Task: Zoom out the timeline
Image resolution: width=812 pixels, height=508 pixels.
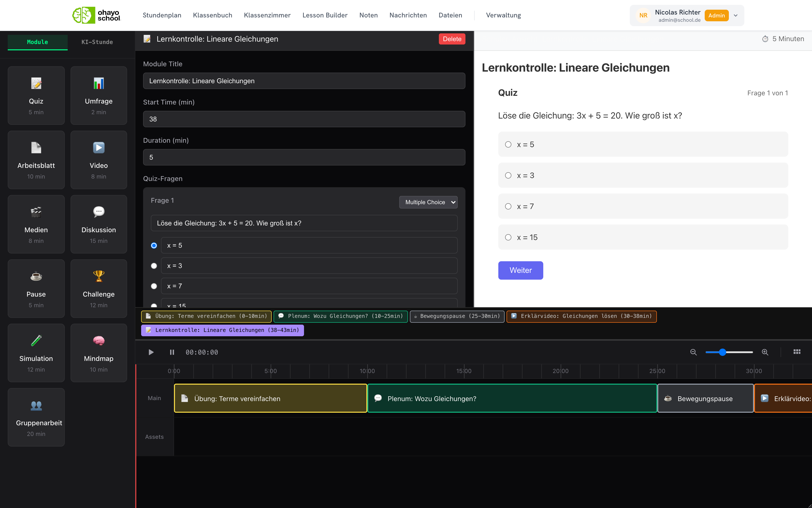Action: tap(693, 352)
